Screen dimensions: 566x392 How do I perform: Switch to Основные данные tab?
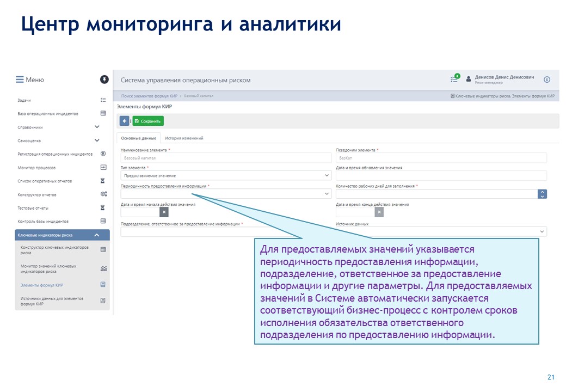click(138, 138)
